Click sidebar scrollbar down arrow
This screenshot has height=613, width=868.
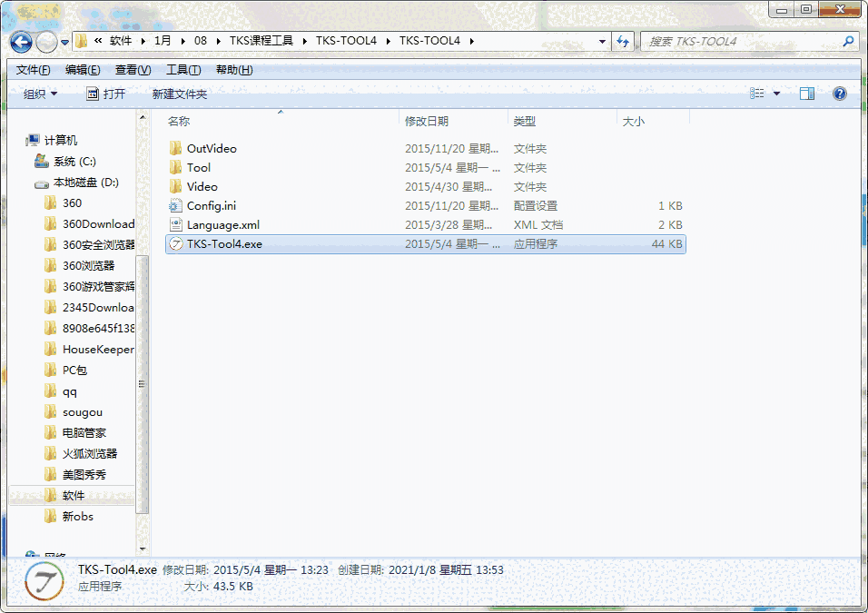tap(143, 549)
